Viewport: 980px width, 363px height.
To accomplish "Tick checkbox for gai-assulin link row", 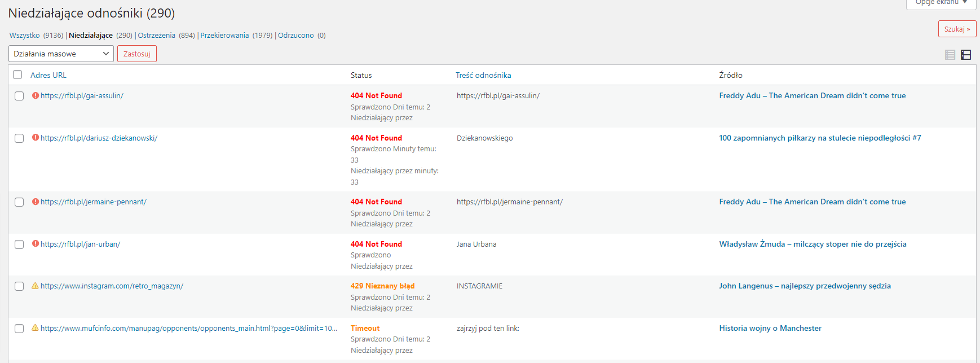I will (19, 96).
